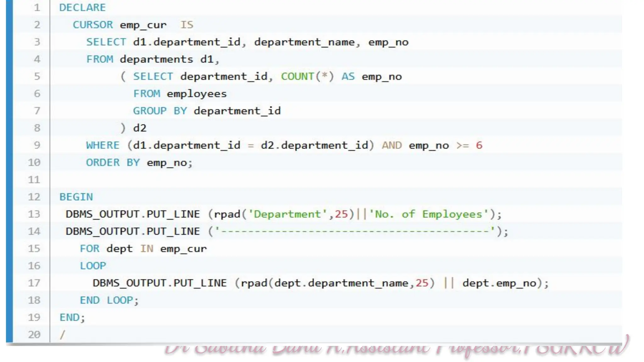
Task: Click ORDER BY on line 10
Action: coord(113,162)
